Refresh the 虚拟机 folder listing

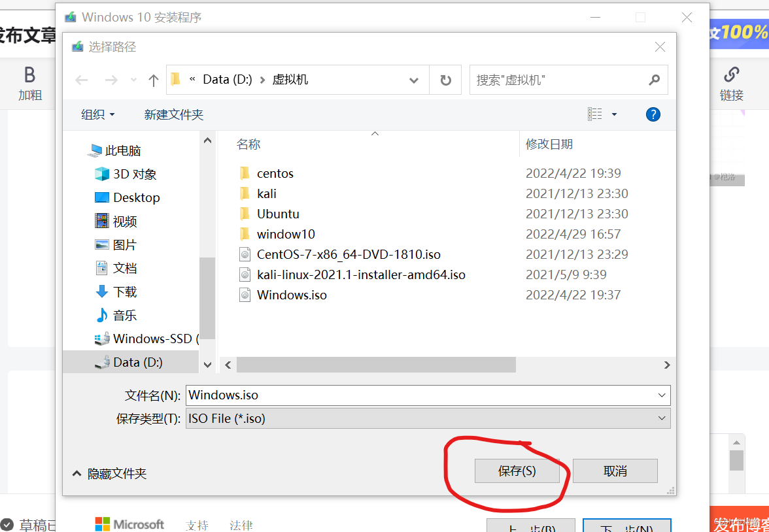(445, 80)
